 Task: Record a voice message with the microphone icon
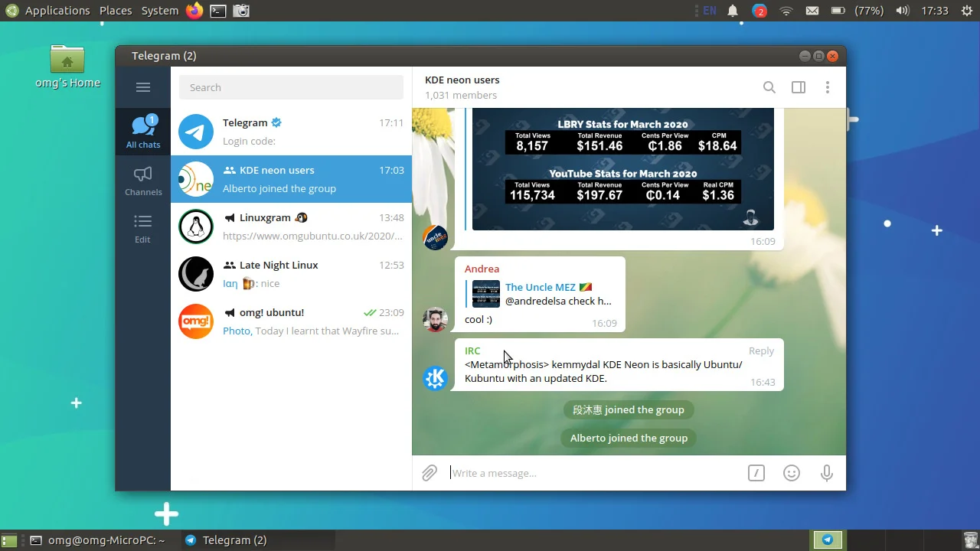coord(826,473)
